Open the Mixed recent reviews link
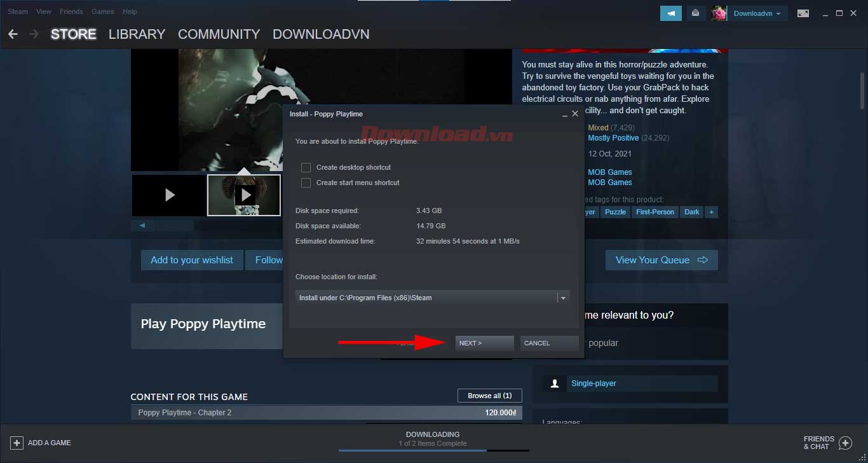The height and width of the screenshot is (463, 868). [598, 128]
